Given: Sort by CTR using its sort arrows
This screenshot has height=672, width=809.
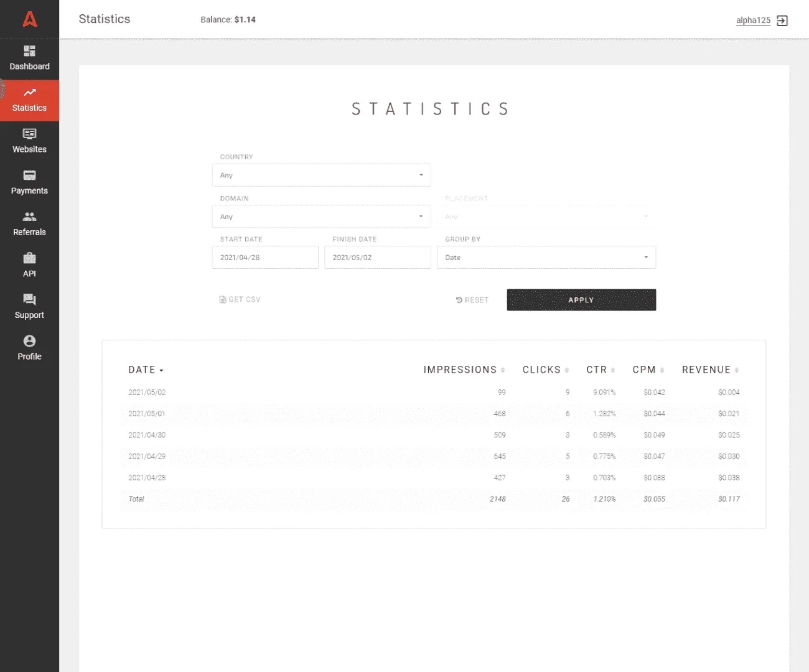Looking at the screenshot, I should coord(613,370).
